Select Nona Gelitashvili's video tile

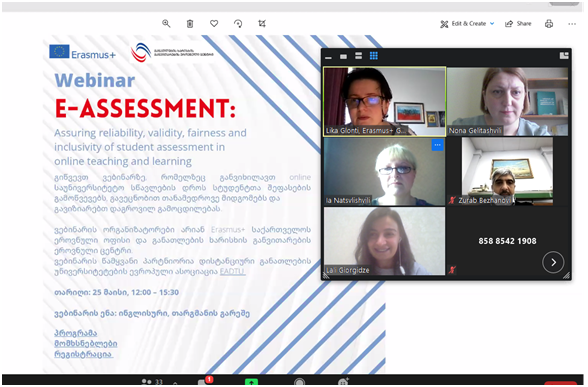click(x=507, y=101)
